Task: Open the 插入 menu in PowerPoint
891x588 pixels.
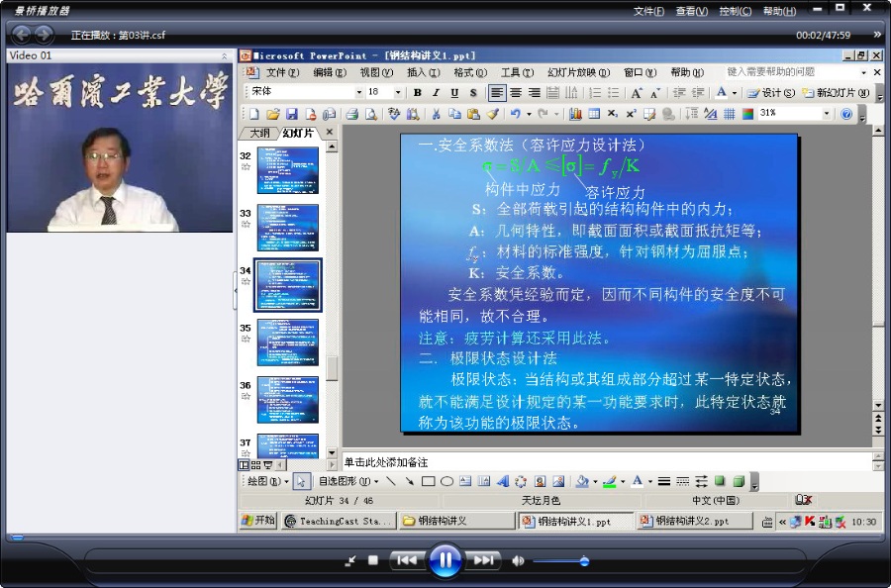Action: point(424,72)
